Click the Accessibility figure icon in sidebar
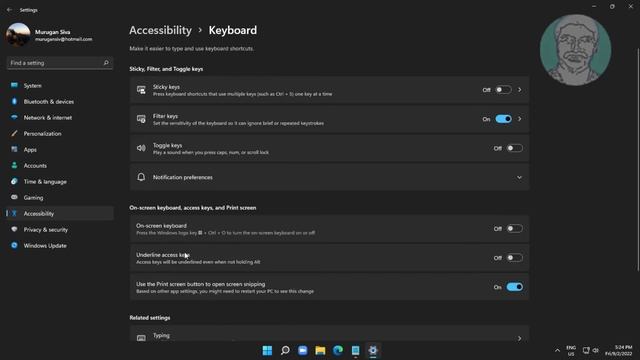 coord(14,213)
